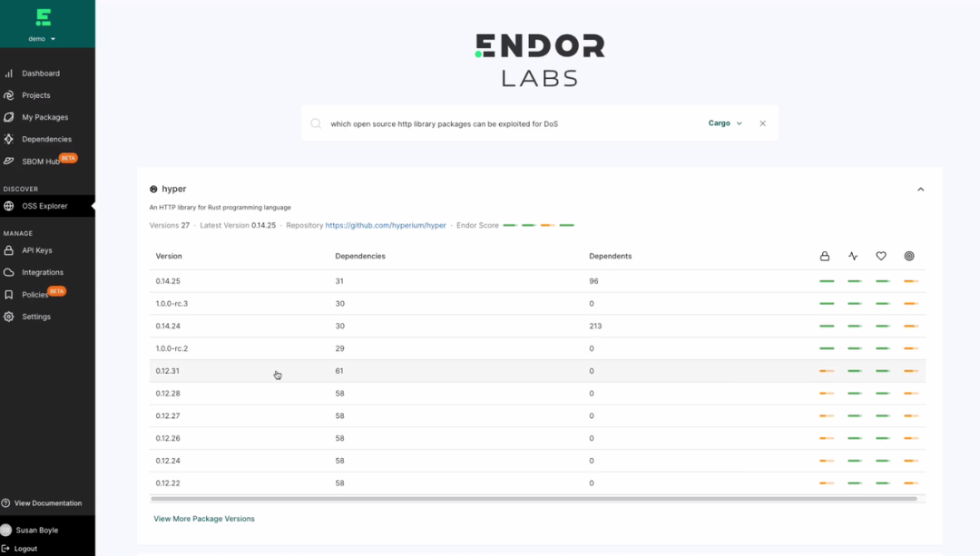Select version 0.12.22 row
Image resolution: width=980 pixels, height=556 pixels.
pos(537,483)
